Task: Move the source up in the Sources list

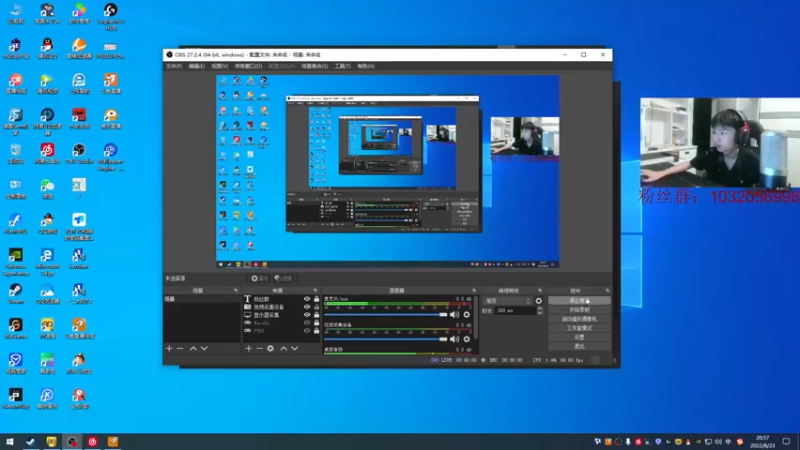Action: 284,348
